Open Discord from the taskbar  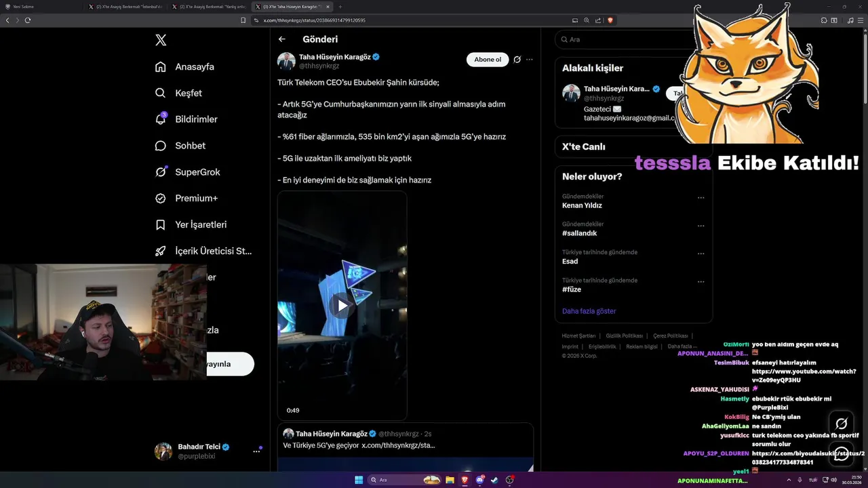point(480,480)
